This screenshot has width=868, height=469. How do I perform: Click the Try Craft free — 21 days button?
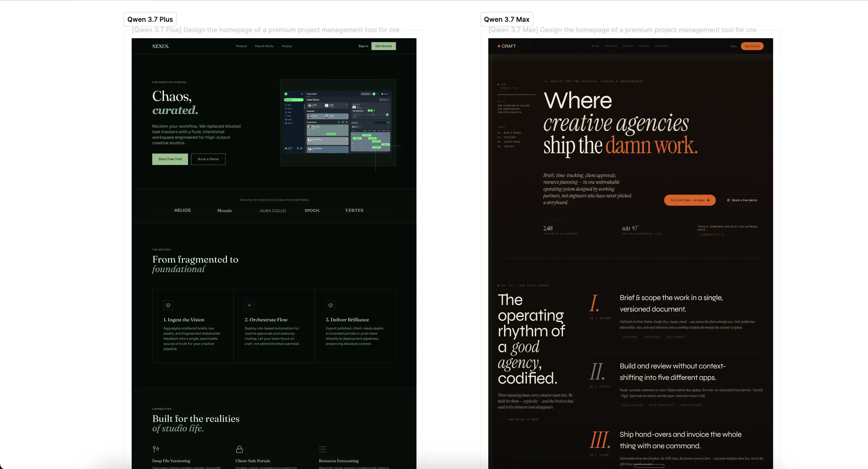[690, 200]
